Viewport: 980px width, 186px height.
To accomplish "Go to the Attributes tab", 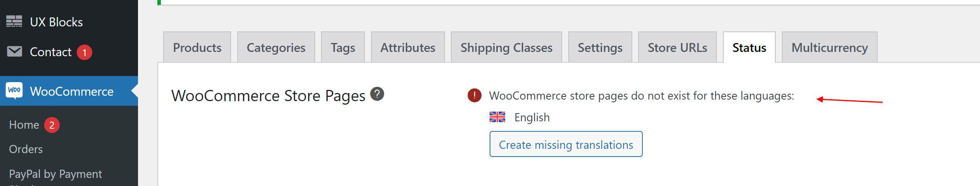I will 408,47.
